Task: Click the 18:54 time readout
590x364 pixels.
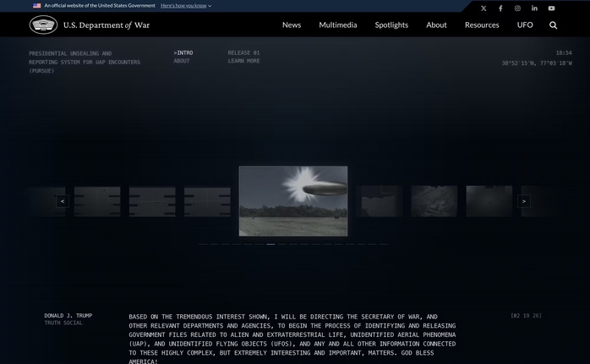Action: click(564, 53)
